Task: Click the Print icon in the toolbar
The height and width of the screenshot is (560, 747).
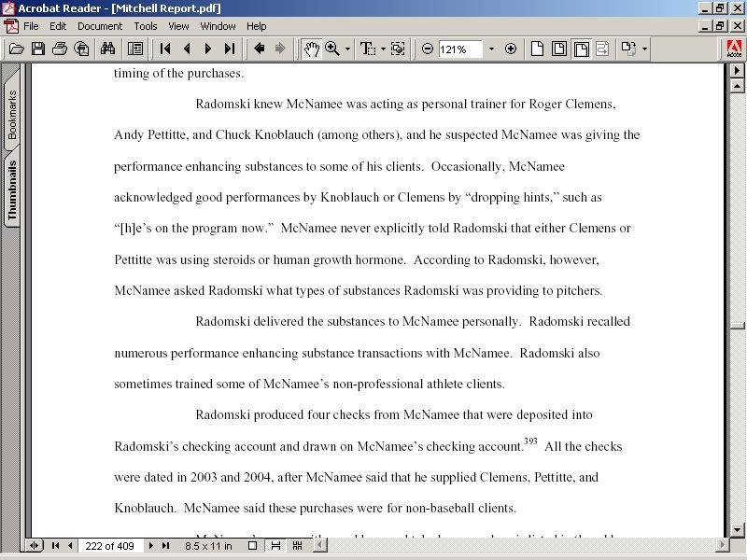Action: pos(60,49)
